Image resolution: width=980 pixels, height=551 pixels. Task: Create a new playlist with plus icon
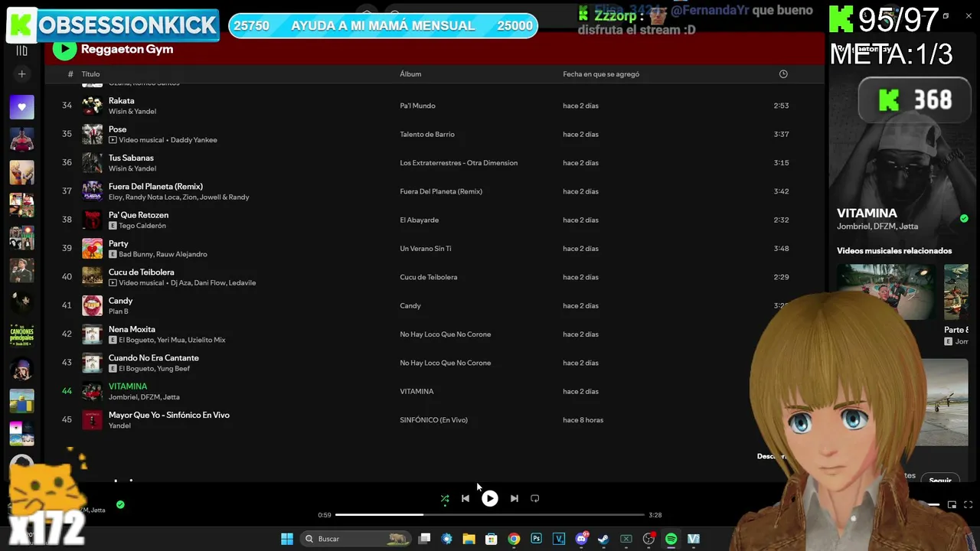point(21,74)
